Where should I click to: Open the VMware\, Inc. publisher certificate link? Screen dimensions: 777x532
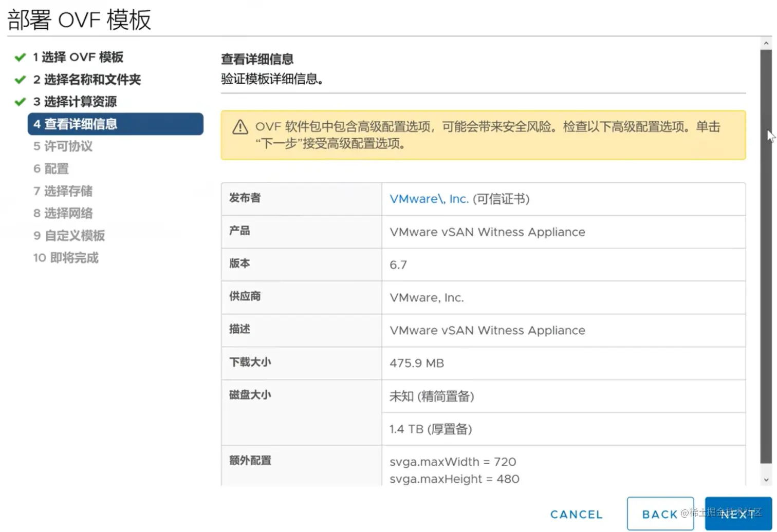[x=429, y=199]
